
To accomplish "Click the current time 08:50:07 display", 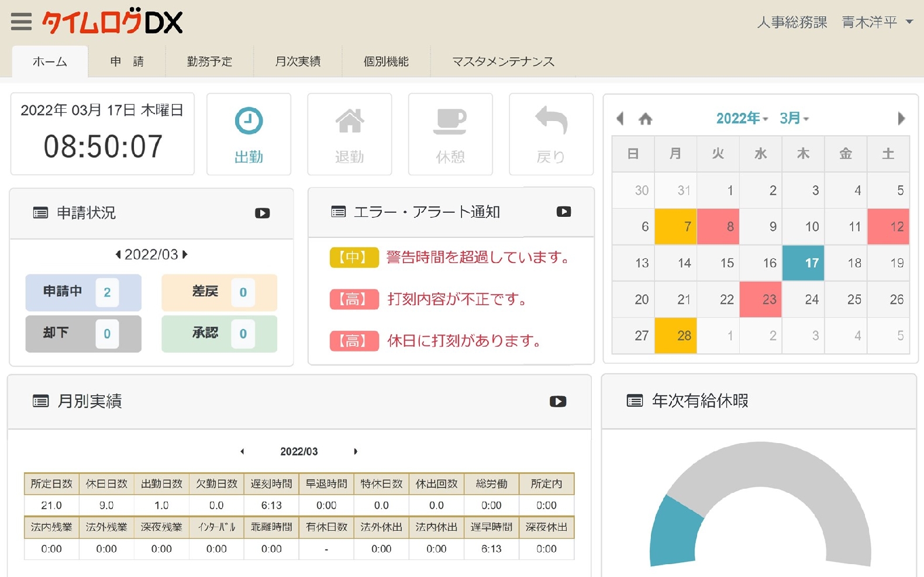I will pos(103,147).
